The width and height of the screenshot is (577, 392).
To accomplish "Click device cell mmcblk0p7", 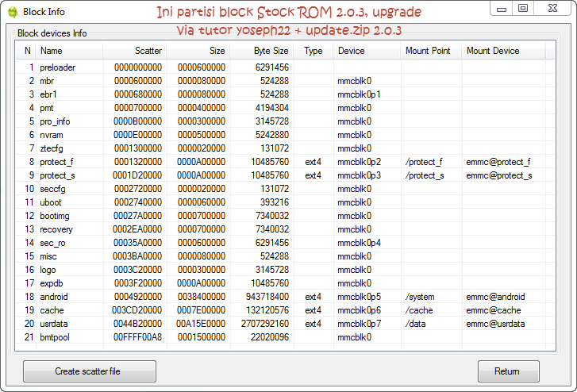I will click(x=360, y=324).
